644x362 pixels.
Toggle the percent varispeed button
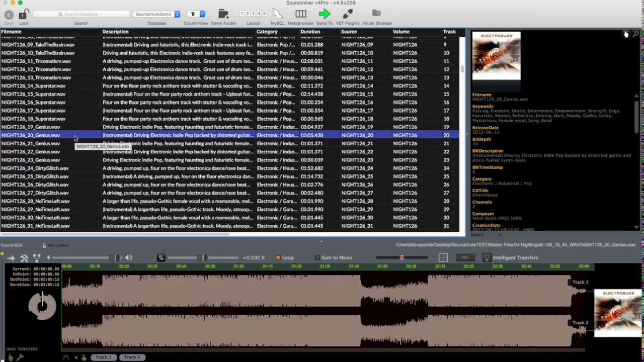[161, 258]
